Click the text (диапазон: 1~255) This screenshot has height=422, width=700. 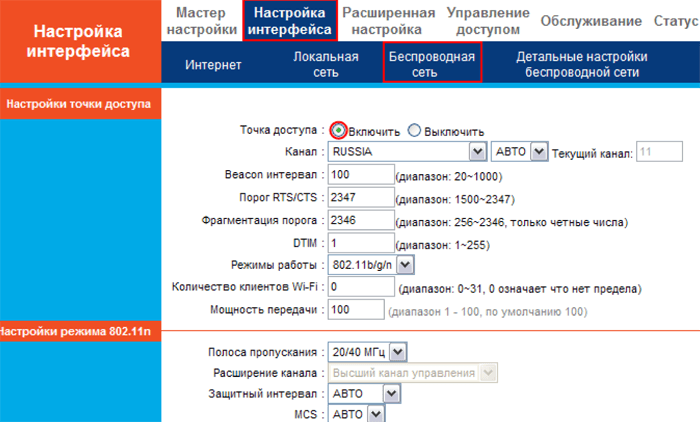tap(443, 245)
